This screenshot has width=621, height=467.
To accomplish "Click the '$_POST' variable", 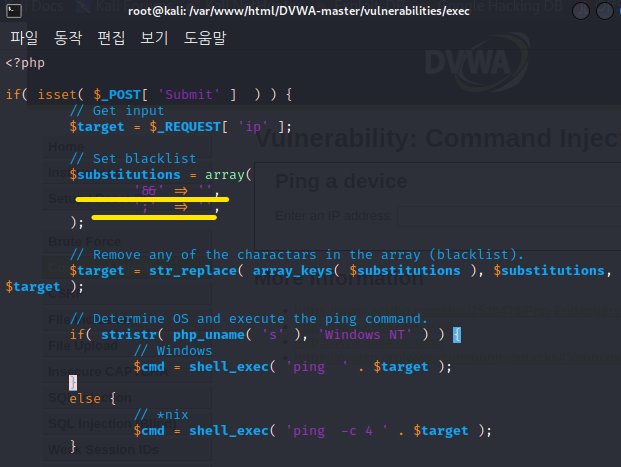I will pyautogui.click(x=117, y=95).
